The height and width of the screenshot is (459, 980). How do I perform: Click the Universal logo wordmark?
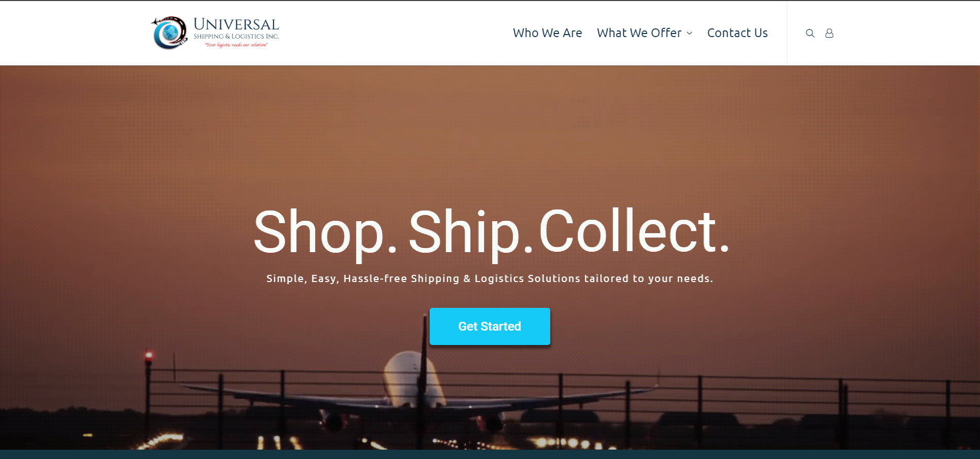click(x=236, y=24)
